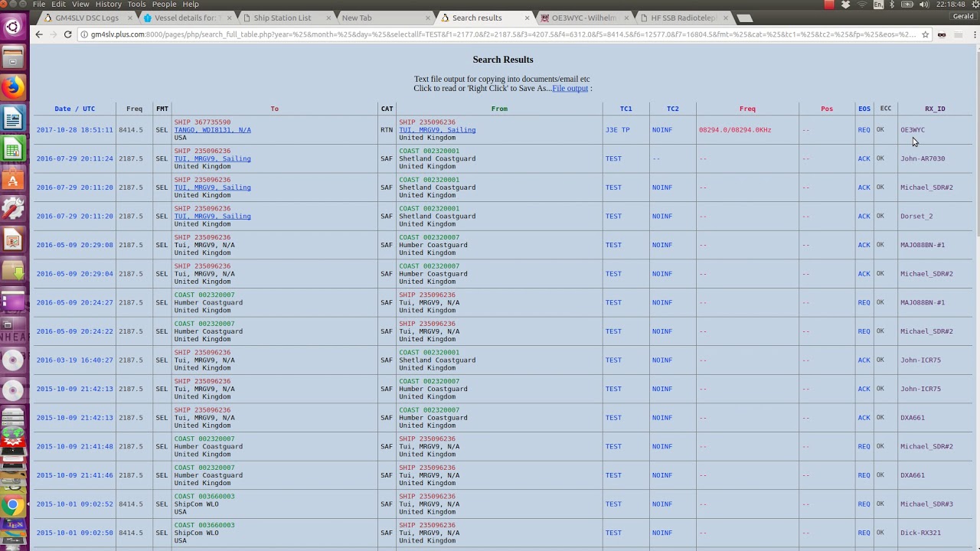Switch to the OE3WYC - Wilhelm tab

(583, 18)
